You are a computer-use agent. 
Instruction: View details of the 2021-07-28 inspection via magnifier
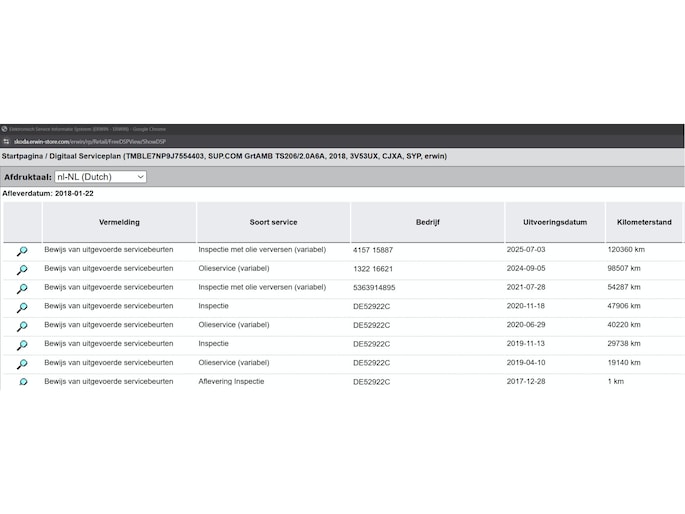pyautogui.click(x=22, y=289)
